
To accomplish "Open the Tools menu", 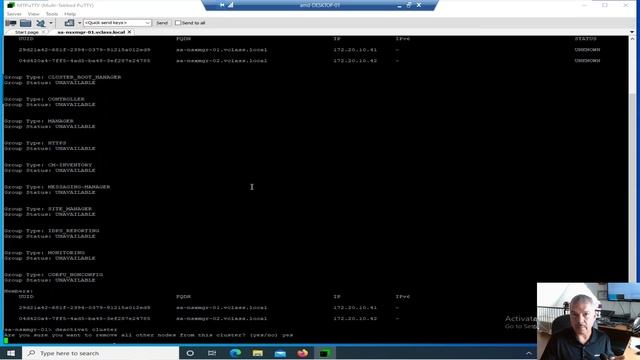I will pyautogui.click(x=52, y=14).
